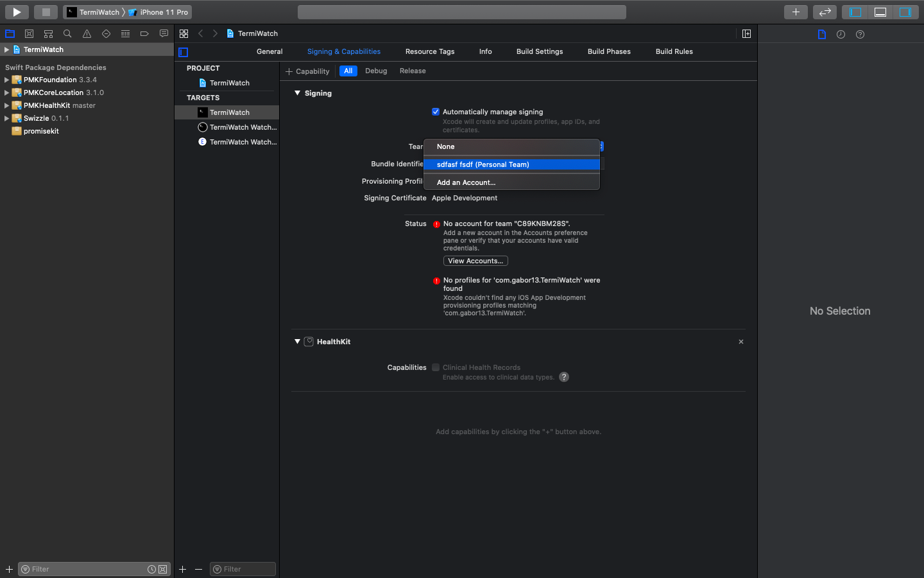Switch to General tab
The image size is (924, 578).
(x=269, y=51)
